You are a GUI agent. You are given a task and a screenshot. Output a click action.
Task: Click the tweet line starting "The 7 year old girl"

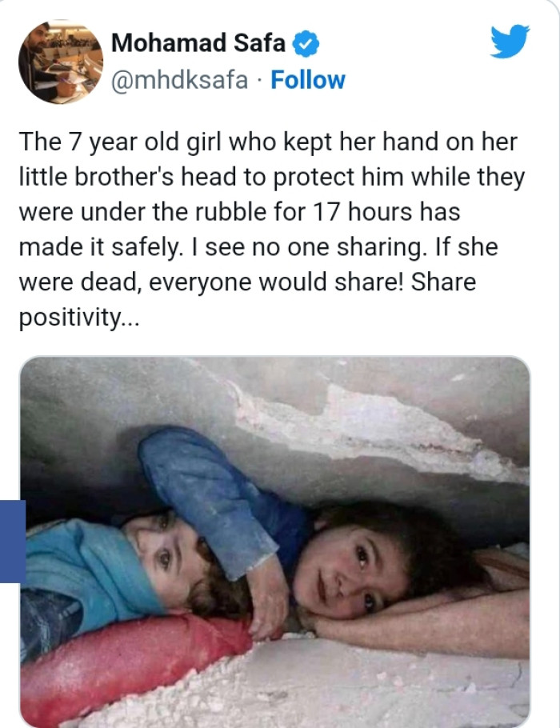click(x=268, y=142)
